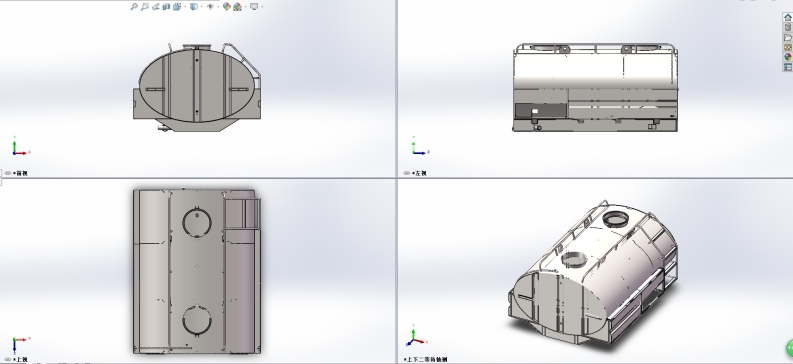Click the link-views icon beside 左视 label
This screenshot has height=364, width=793.
(407, 173)
